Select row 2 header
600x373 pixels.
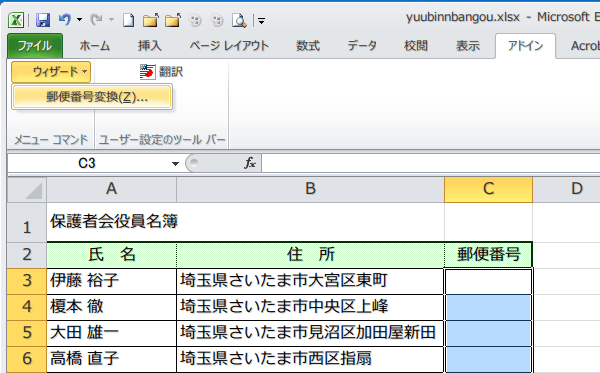point(27,255)
